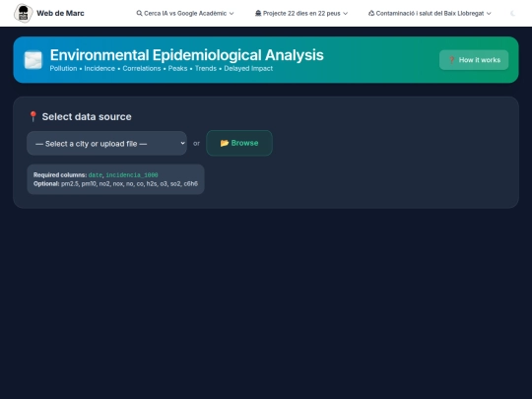Viewport: 532px width, 399px height.
Task: Toggle dark mode moon icon
Action: [x=513, y=13]
